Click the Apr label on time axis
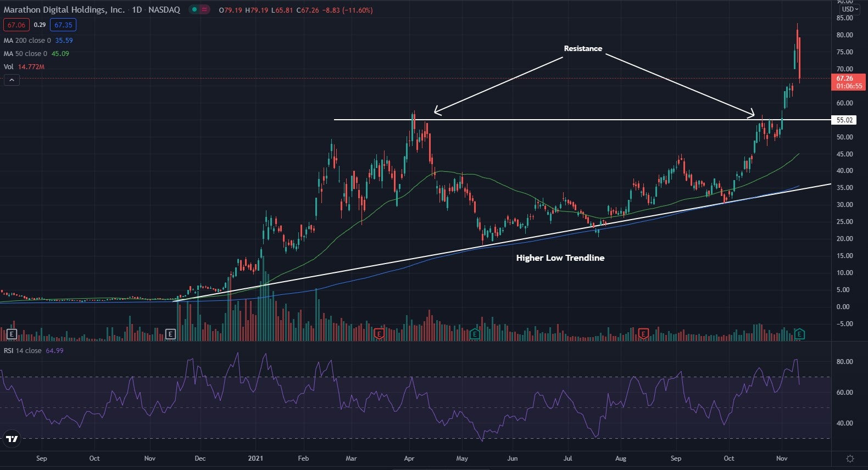868x470 pixels. pyautogui.click(x=409, y=458)
